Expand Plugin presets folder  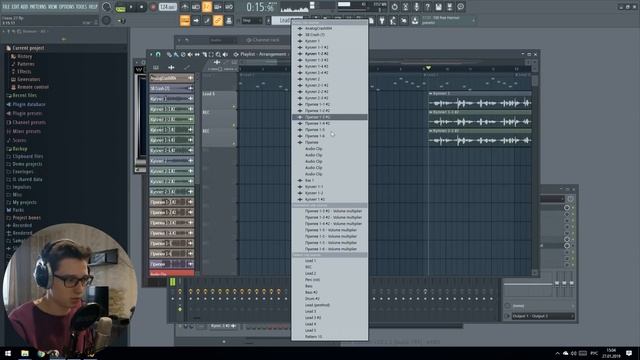26,113
